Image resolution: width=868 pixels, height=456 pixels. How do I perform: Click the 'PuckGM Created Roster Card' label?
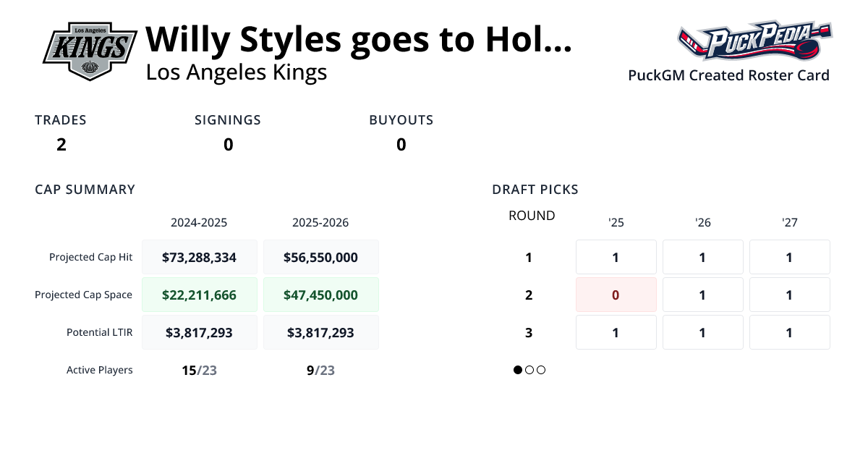tap(728, 75)
